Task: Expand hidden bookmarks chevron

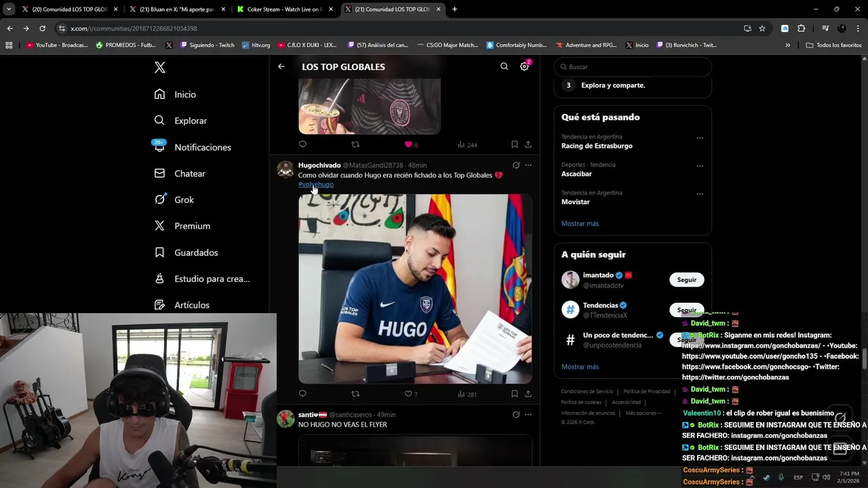Action: pyautogui.click(x=787, y=45)
